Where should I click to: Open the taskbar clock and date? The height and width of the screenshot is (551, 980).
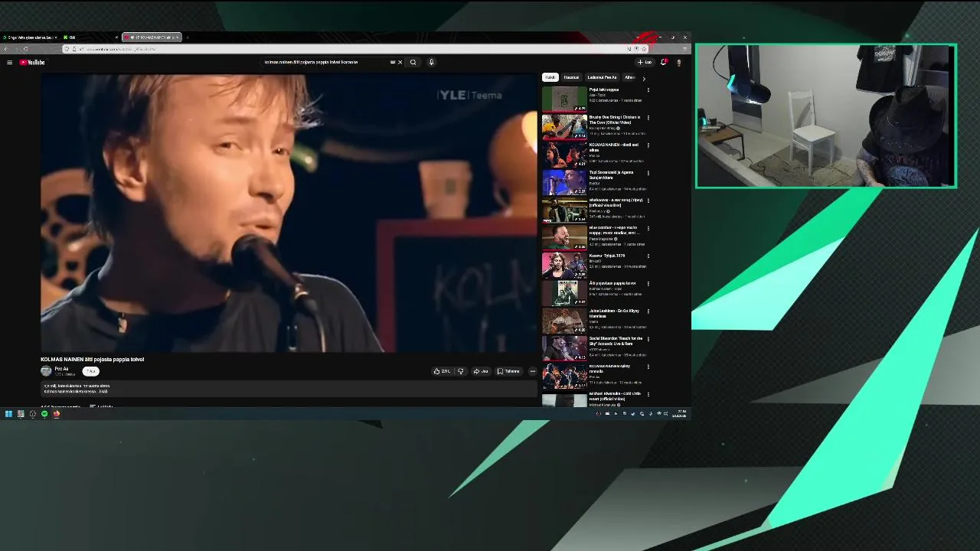click(681, 414)
